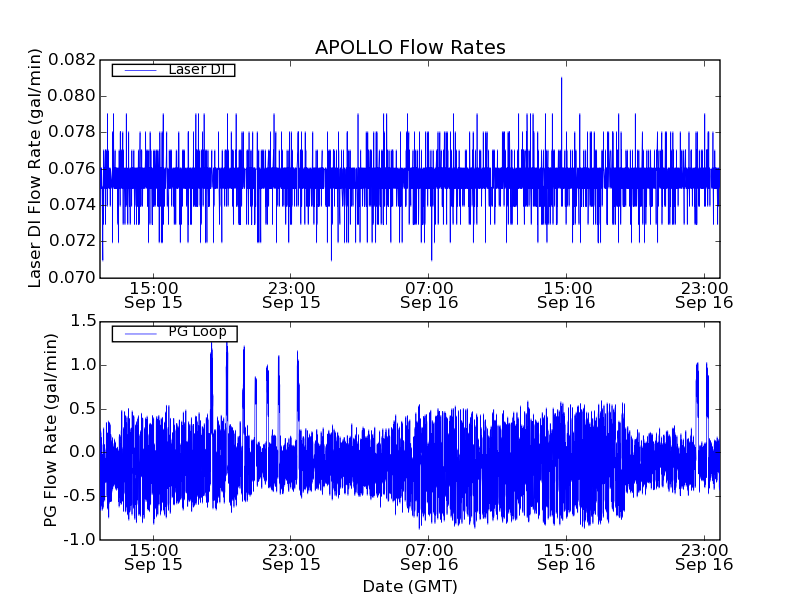Click the blue line sample in Laser DI legend
This screenshot has width=800, height=600.
pos(139,70)
